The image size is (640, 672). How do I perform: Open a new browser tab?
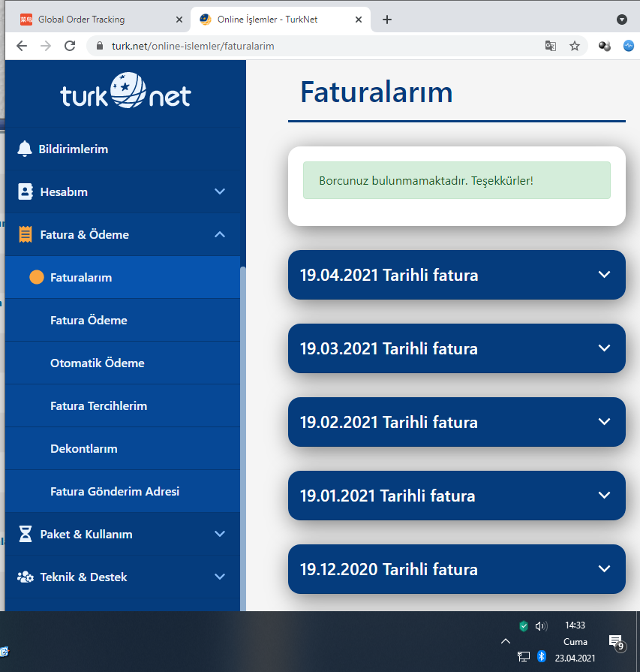[x=387, y=20]
